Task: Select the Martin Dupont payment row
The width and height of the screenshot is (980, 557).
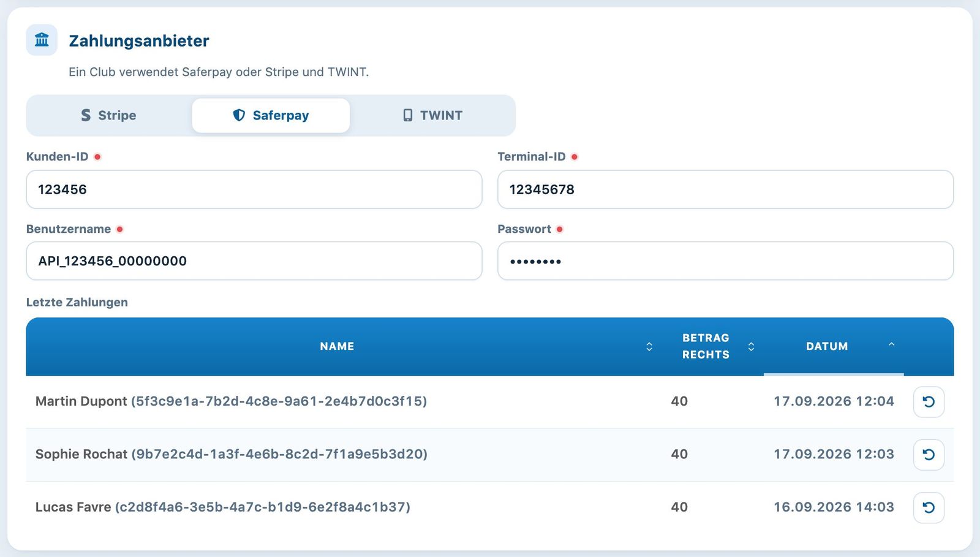Action: (490, 402)
